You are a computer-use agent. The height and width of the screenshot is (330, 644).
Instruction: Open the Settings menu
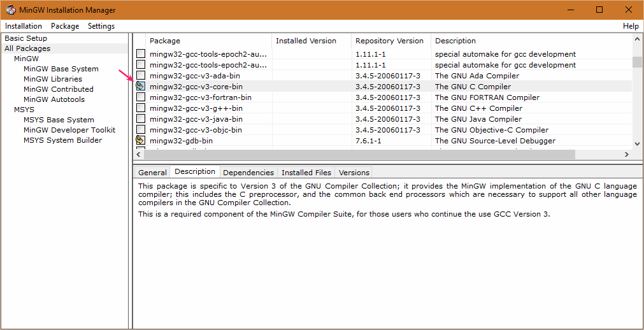[x=101, y=26]
